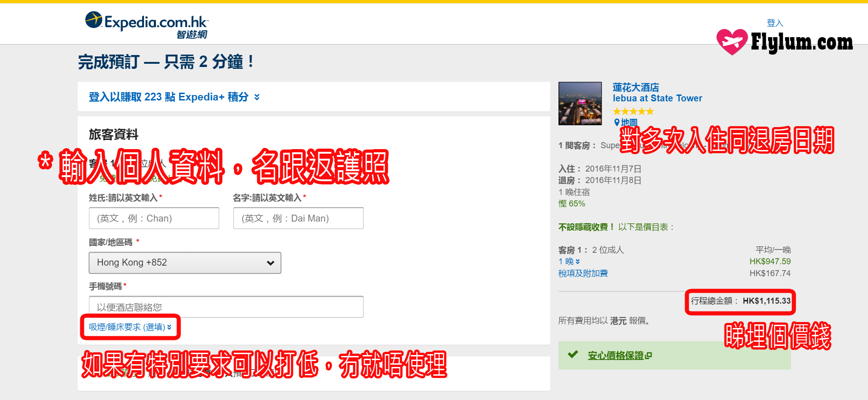Expand 吸煙/睡床要求 (選填) options

coord(130,327)
